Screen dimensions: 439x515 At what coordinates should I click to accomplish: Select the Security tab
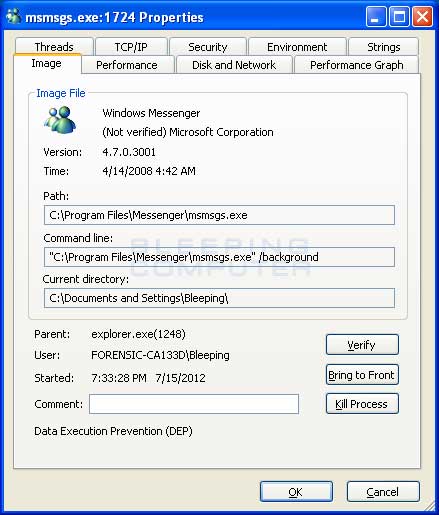tap(208, 47)
